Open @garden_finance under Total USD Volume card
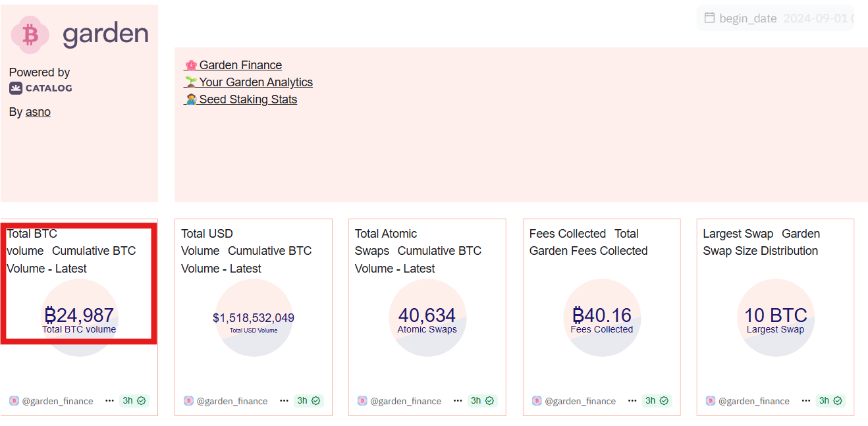Screen dimensions: 868x426 232,401
